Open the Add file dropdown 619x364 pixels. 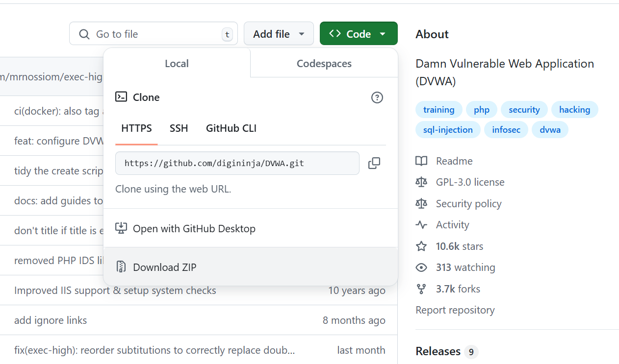[x=279, y=34]
